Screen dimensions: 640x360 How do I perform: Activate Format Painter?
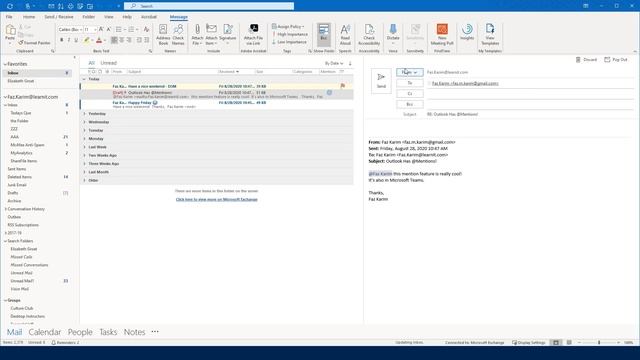coord(34,42)
